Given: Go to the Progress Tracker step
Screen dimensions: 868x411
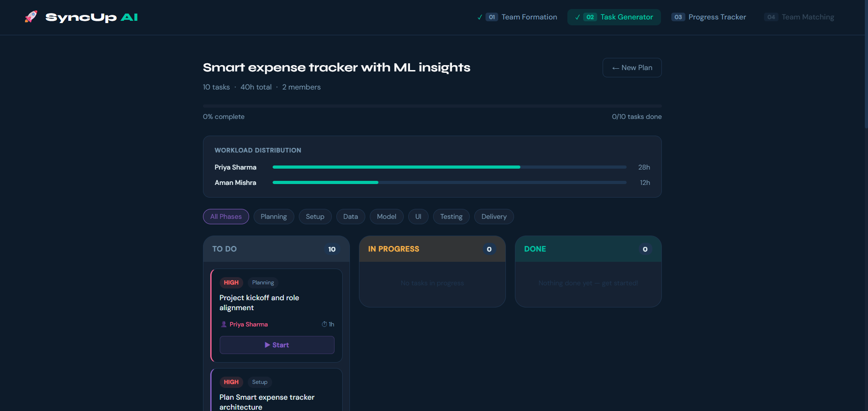Looking at the screenshot, I should click(708, 17).
